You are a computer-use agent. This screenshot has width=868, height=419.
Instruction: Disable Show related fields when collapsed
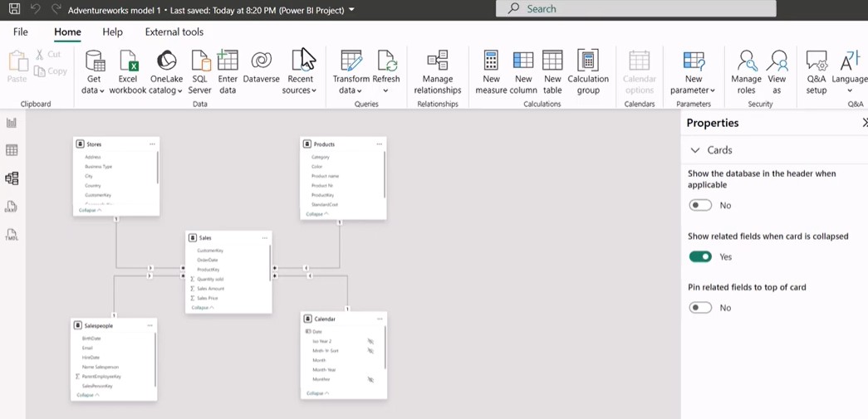[700, 256]
